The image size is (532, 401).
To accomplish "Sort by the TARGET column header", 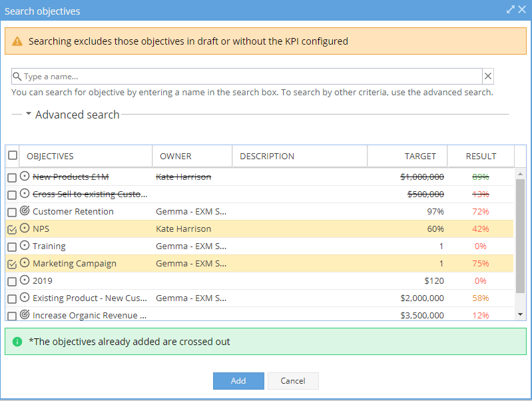I will click(x=407, y=156).
